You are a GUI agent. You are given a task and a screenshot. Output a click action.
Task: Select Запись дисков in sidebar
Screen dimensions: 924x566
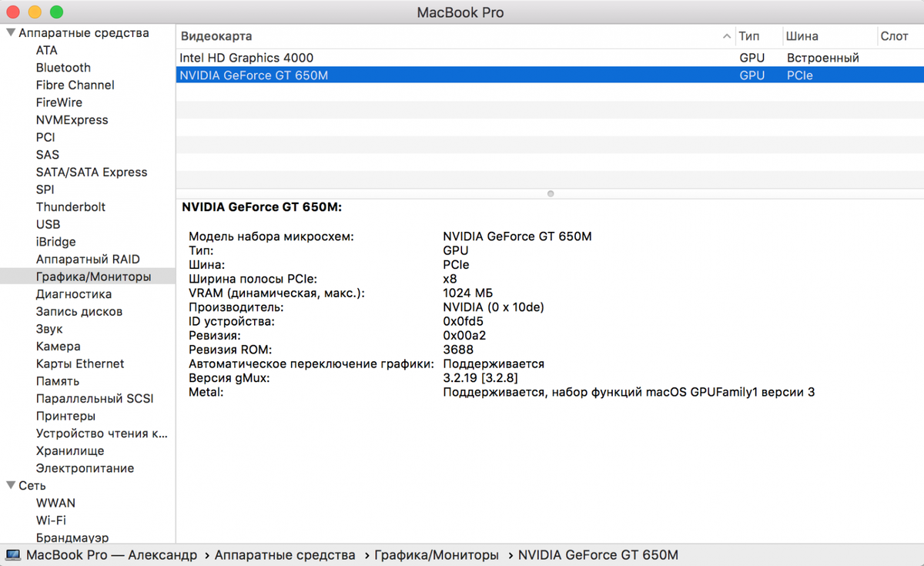pos(79,312)
